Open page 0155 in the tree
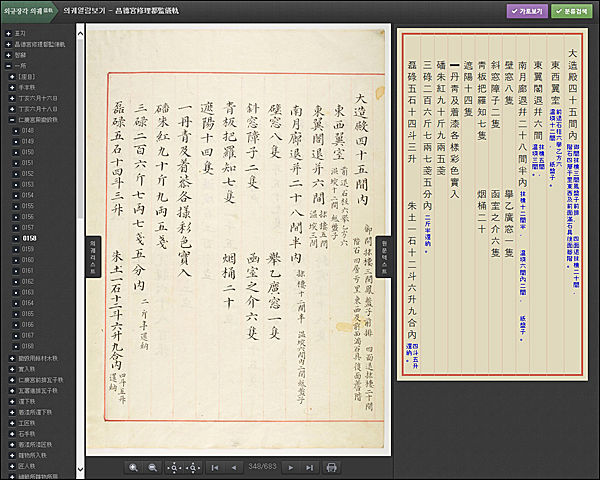Image resolution: width=600 pixels, height=480 pixels. click(x=28, y=206)
